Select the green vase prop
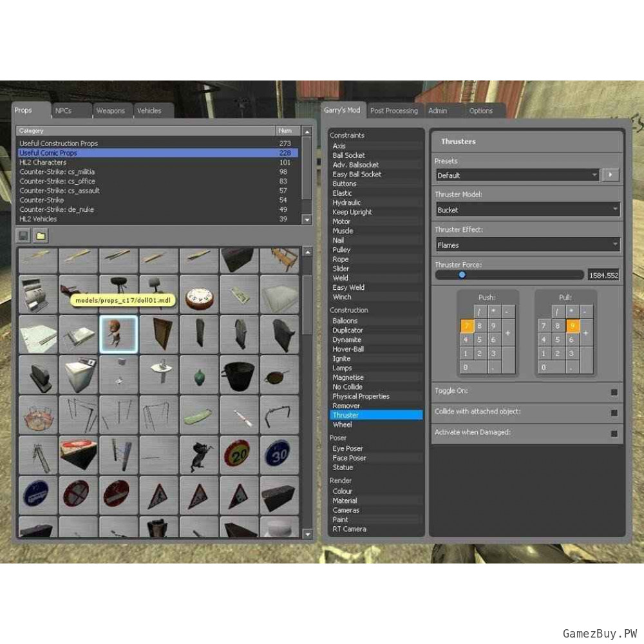This screenshot has width=644, height=644. (199, 375)
